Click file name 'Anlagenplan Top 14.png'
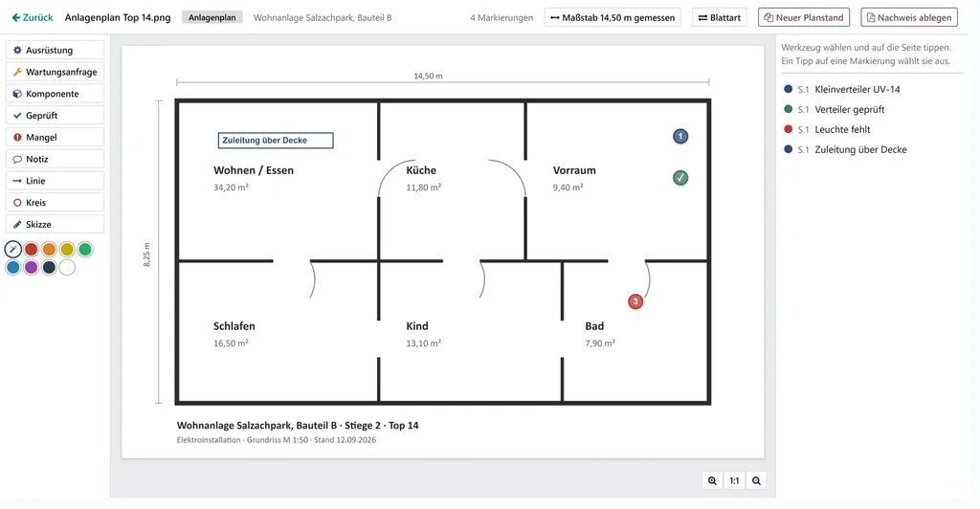The image size is (980, 509). point(118,17)
